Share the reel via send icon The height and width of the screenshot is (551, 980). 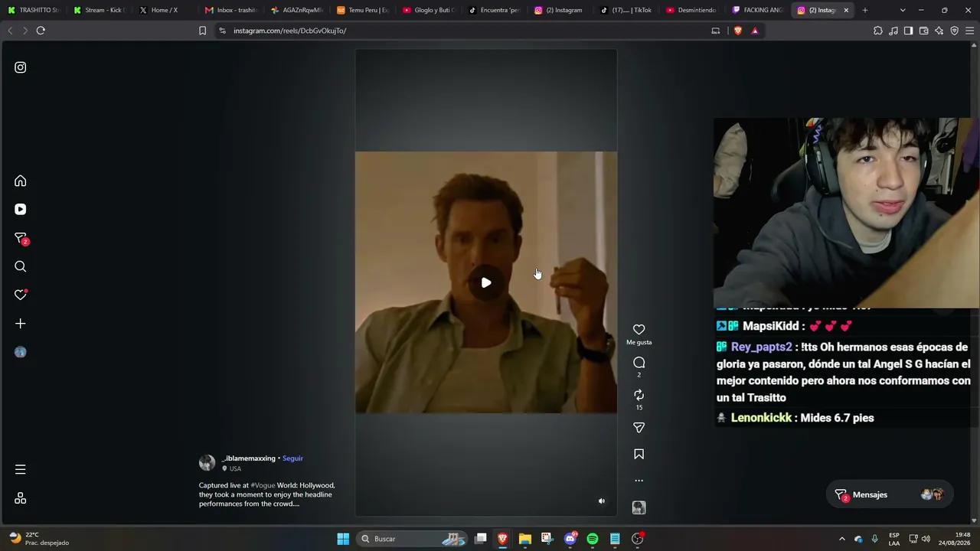[x=639, y=428]
